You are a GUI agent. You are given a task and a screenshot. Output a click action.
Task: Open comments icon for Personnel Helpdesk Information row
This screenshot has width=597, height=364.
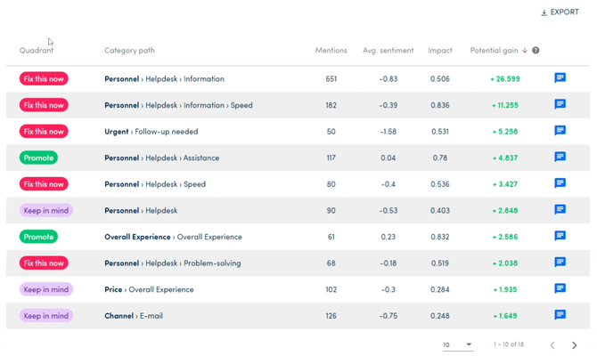(560, 78)
